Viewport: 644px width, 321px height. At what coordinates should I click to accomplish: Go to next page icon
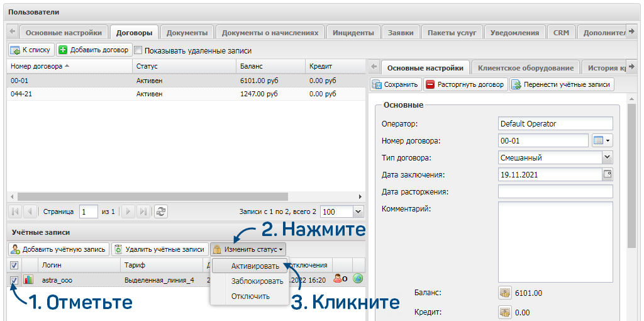point(128,211)
